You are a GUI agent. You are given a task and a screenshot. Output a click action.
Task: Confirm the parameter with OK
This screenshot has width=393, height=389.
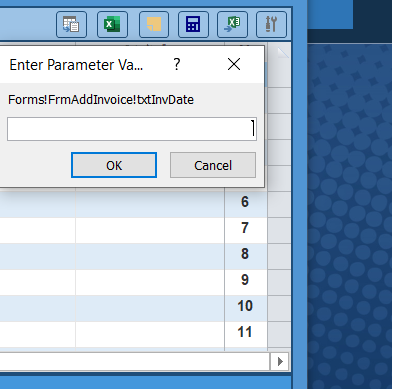point(114,165)
